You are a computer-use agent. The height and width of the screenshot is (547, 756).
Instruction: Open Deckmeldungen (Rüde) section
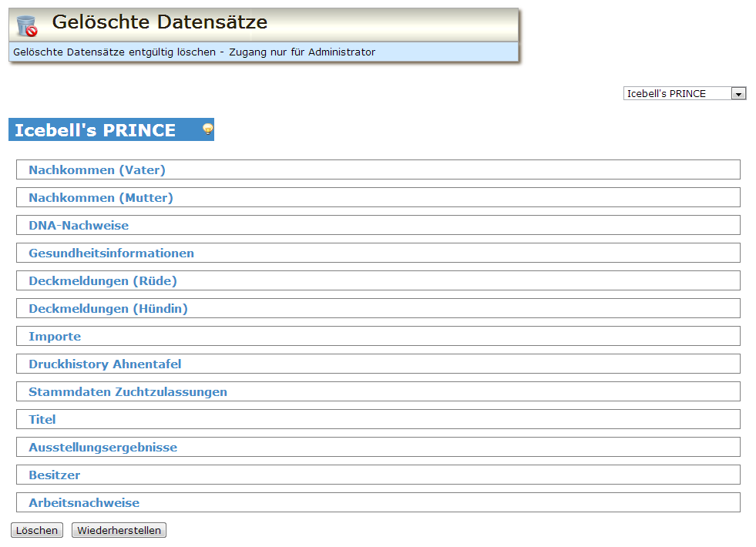click(102, 281)
